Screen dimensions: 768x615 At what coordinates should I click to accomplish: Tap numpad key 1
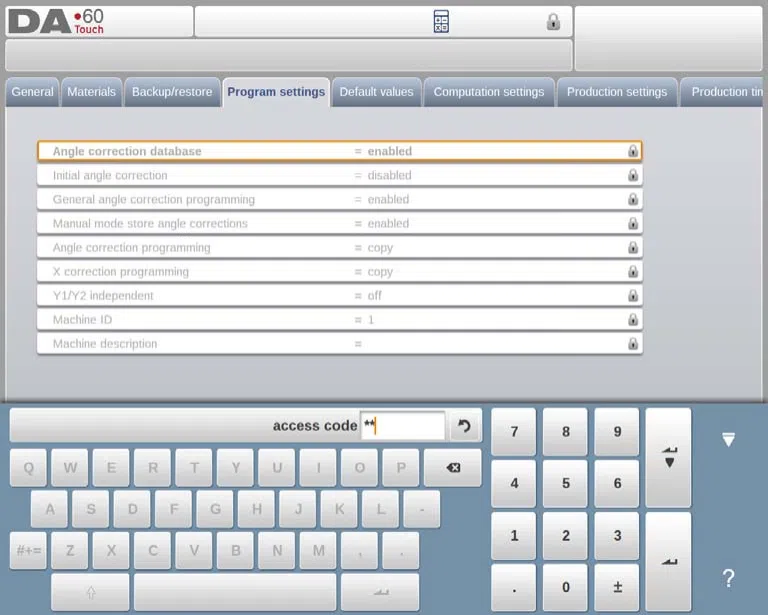coord(514,536)
